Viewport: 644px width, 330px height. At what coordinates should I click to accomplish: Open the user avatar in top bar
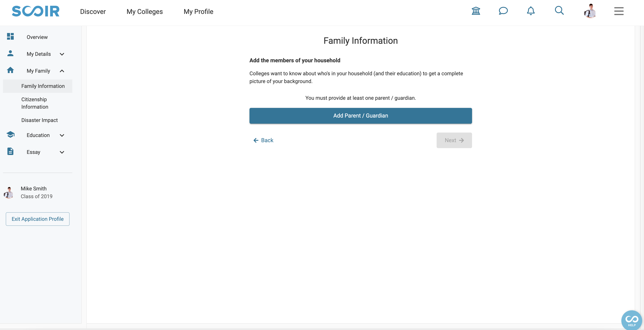coord(590,11)
